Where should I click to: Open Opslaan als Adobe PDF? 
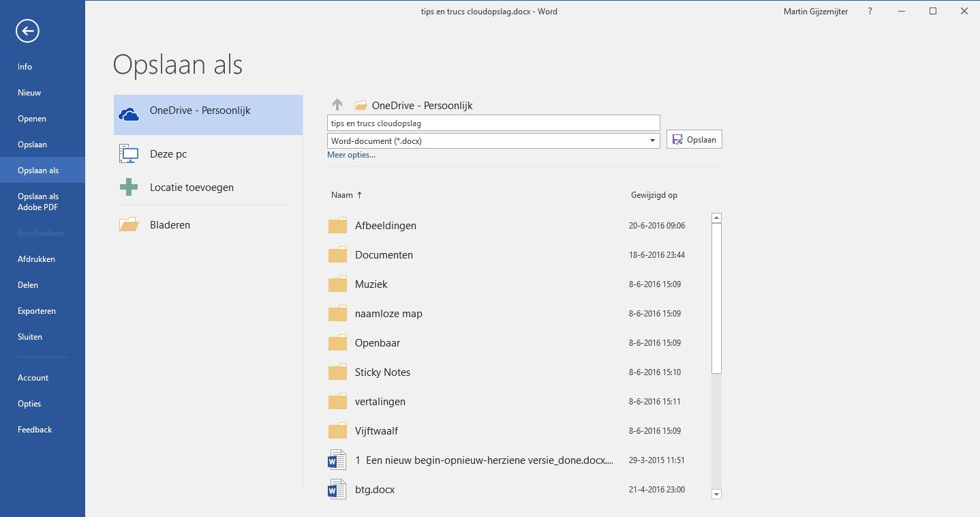point(38,202)
